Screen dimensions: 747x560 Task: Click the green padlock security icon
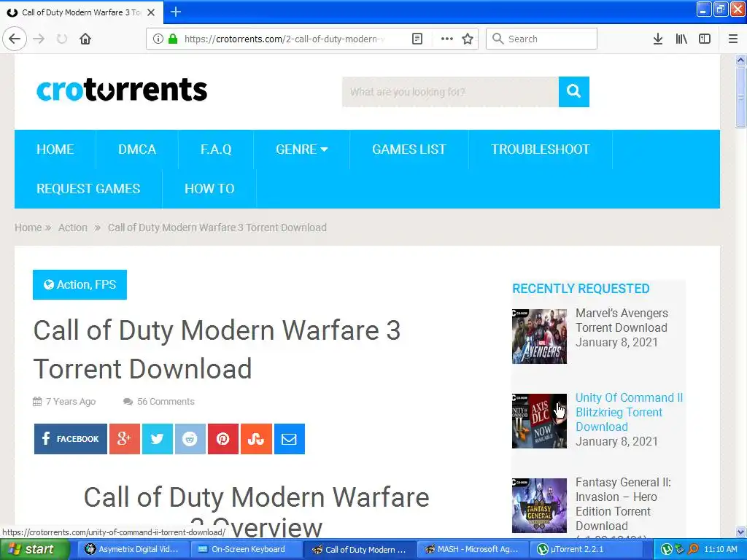pyautogui.click(x=173, y=39)
